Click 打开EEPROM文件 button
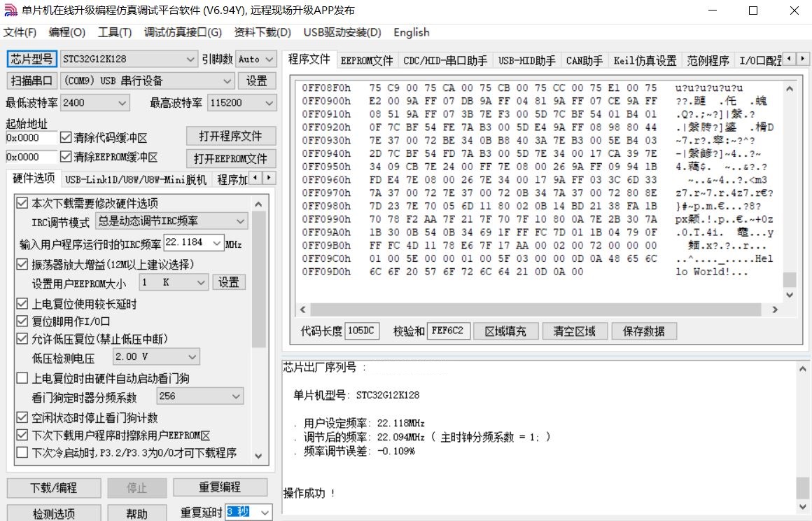This screenshot has width=812, height=521. click(230, 158)
